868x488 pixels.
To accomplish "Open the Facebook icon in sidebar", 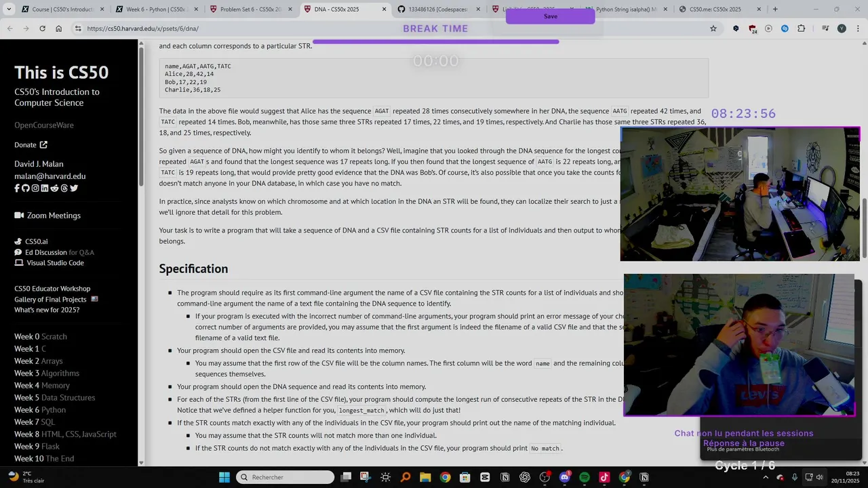I will point(17,188).
